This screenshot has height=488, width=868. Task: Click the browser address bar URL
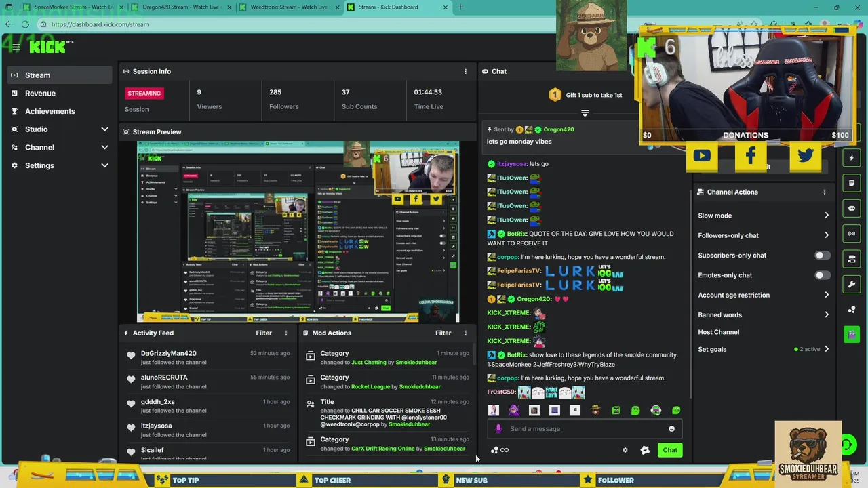pyautogui.click(x=100, y=24)
